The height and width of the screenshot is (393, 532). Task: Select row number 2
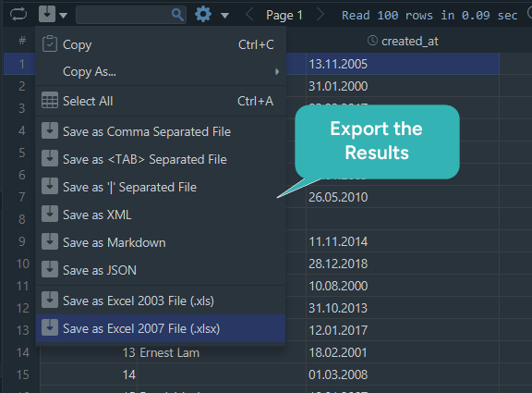click(x=22, y=86)
